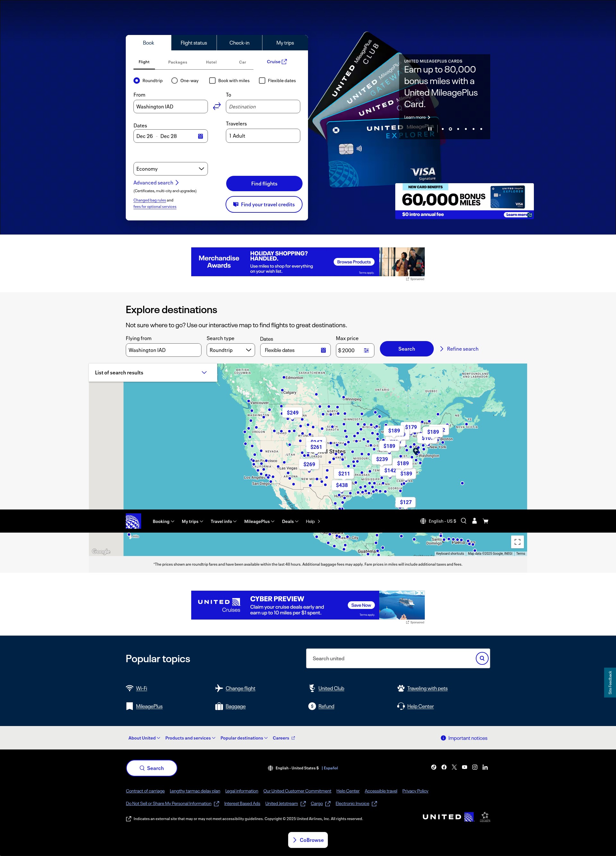The height and width of the screenshot is (856, 616).
Task: Open the shopping cart icon
Action: click(485, 521)
